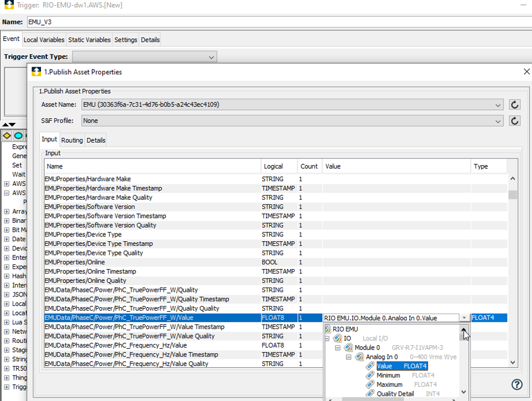Expand the JSON category in action list
Screen dimensions: 532x401
[x=7, y=295]
